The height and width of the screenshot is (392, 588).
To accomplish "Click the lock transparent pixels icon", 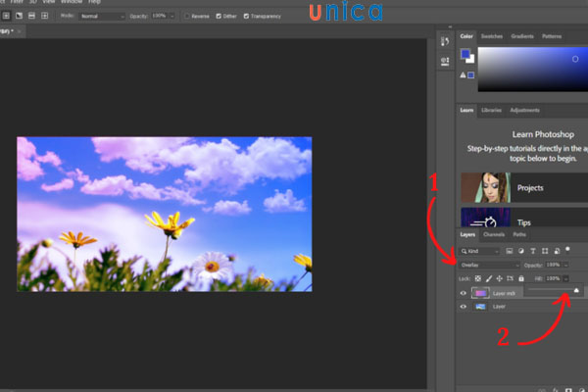I will point(477,279).
